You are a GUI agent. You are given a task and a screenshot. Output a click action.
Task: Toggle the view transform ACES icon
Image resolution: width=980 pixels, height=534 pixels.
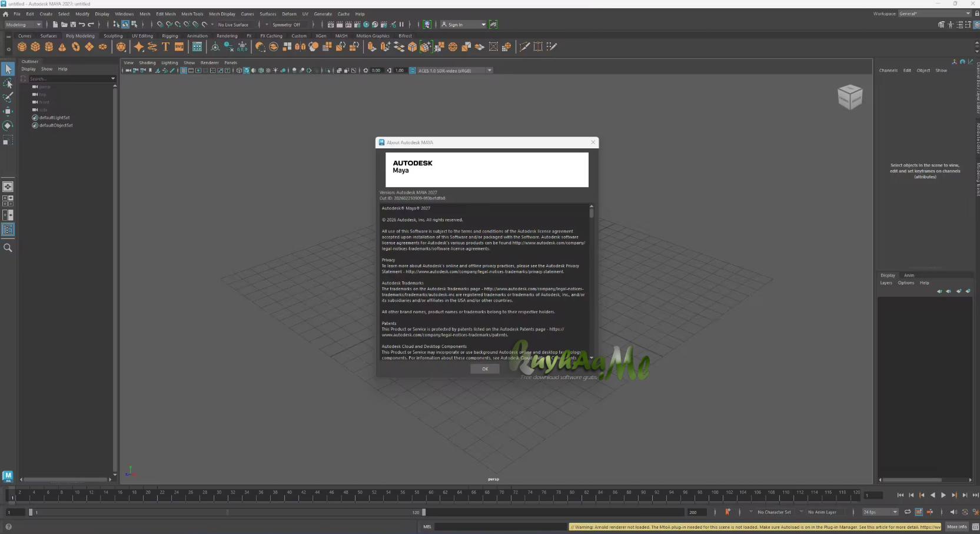(x=412, y=71)
